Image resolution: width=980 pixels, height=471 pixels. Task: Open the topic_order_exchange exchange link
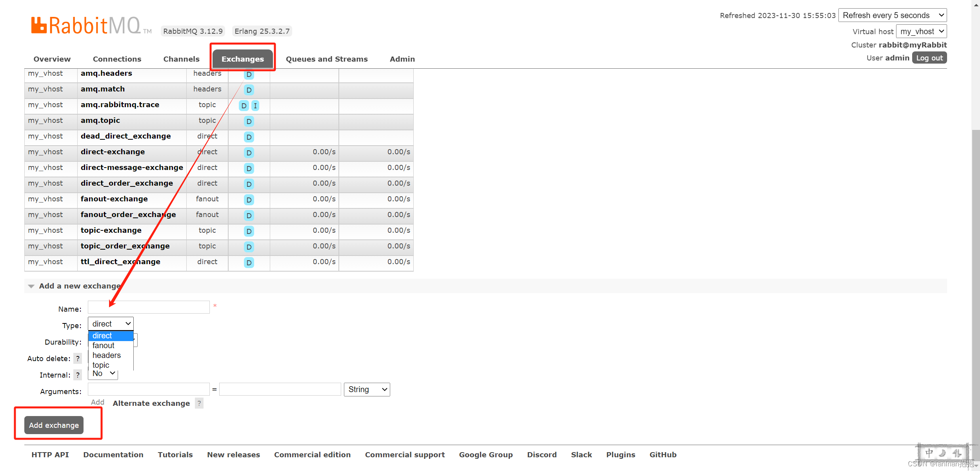[x=125, y=246]
